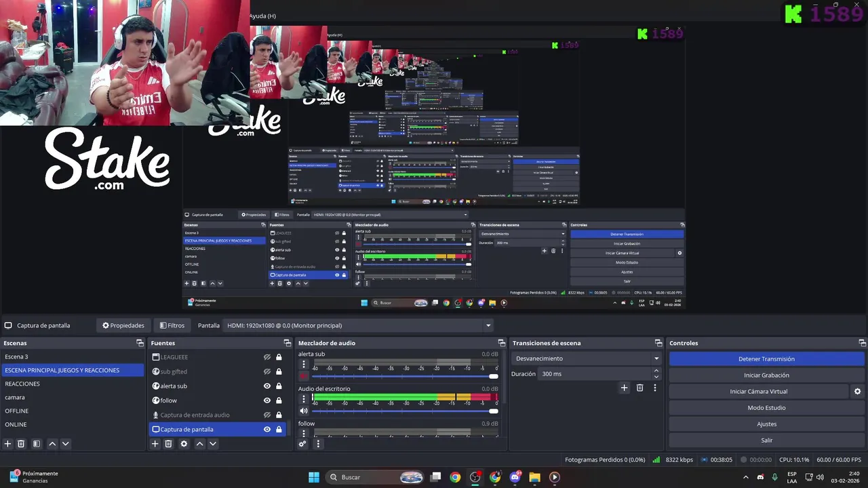Open Propiedades for selected source

(x=123, y=325)
